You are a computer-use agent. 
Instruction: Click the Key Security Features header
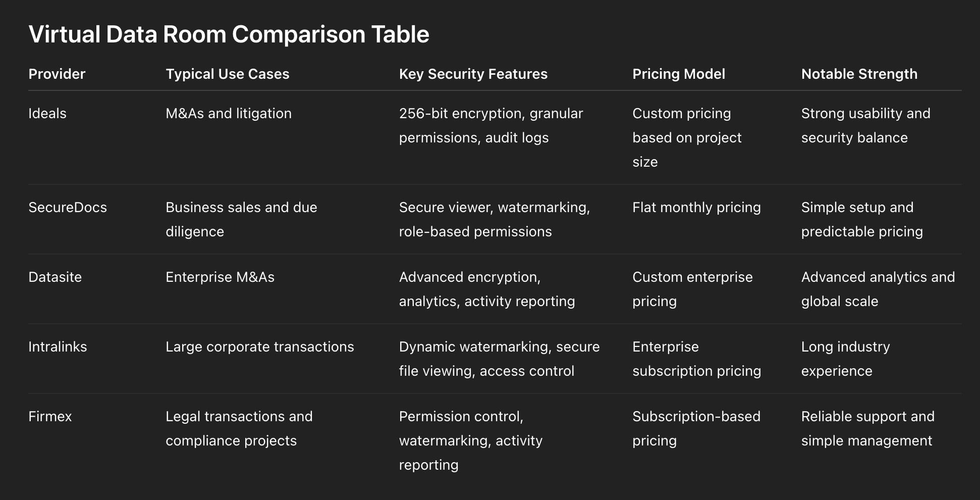pos(473,74)
